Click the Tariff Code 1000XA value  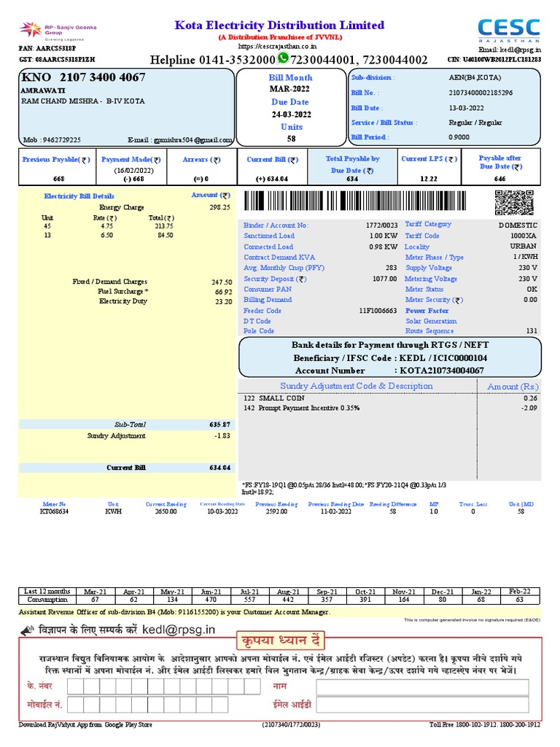[x=524, y=236]
